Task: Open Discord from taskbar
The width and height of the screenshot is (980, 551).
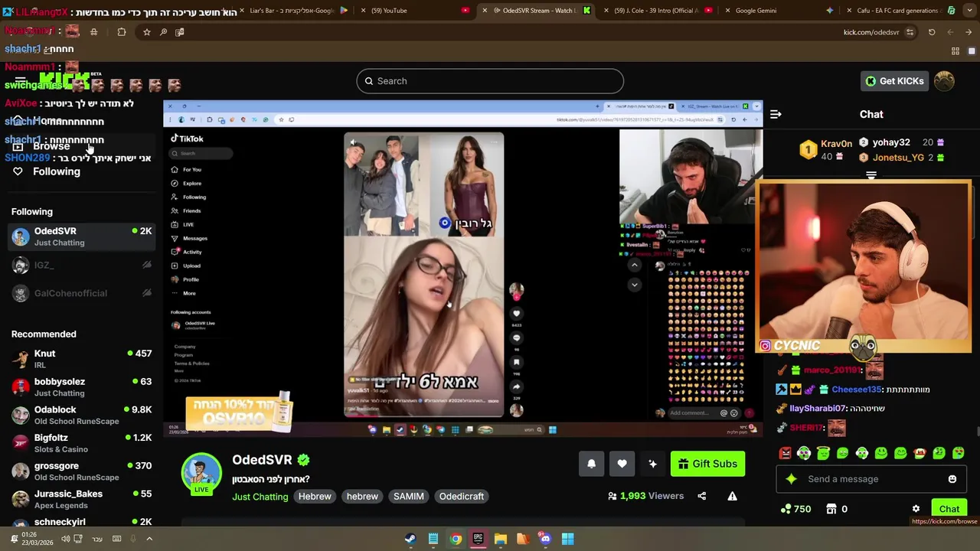Action: (x=545, y=539)
